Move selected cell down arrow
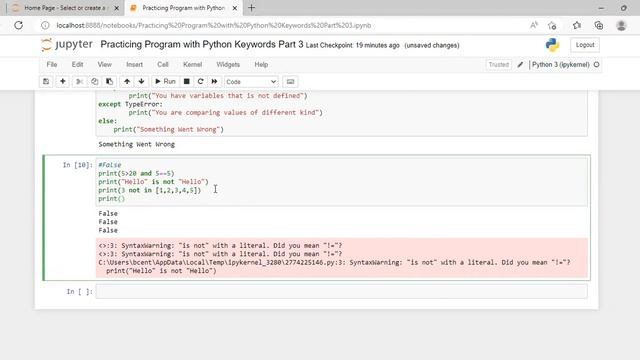 (x=142, y=82)
